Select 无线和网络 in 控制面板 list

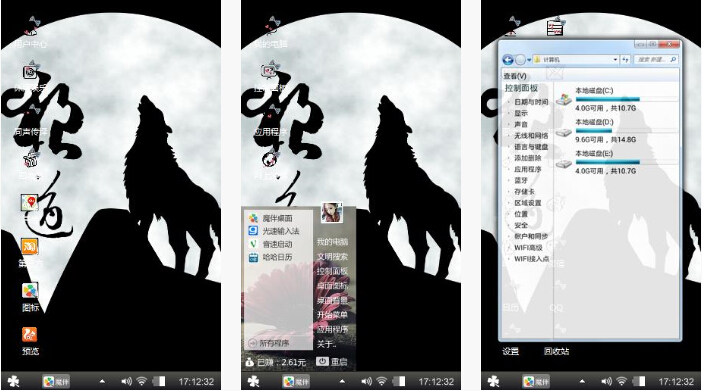[x=531, y=136]
